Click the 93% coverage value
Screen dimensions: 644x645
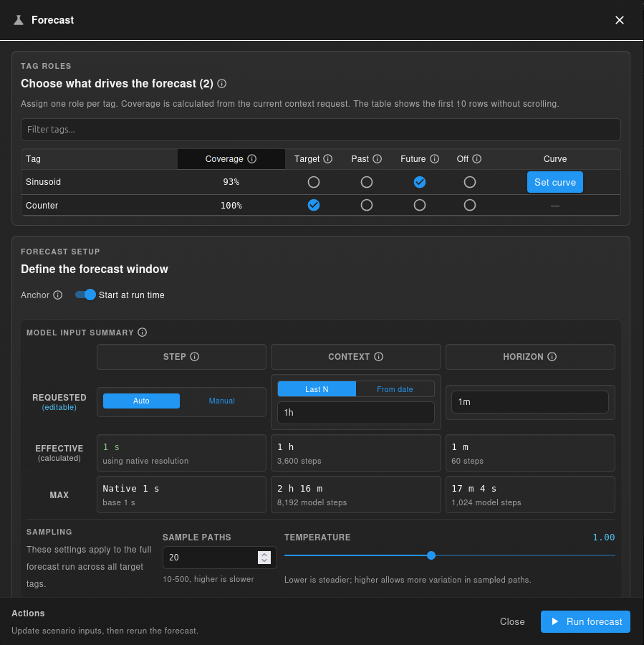tap(231, 182)
